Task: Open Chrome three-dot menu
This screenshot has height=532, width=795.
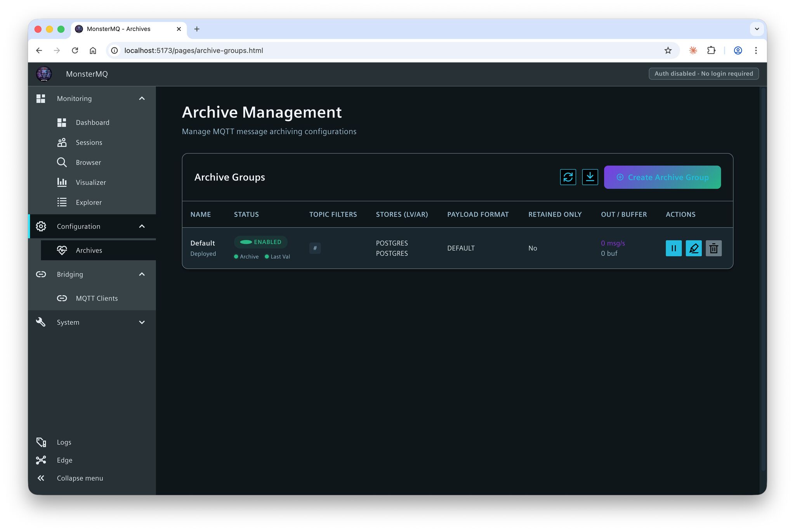Action: click(756, 50)
